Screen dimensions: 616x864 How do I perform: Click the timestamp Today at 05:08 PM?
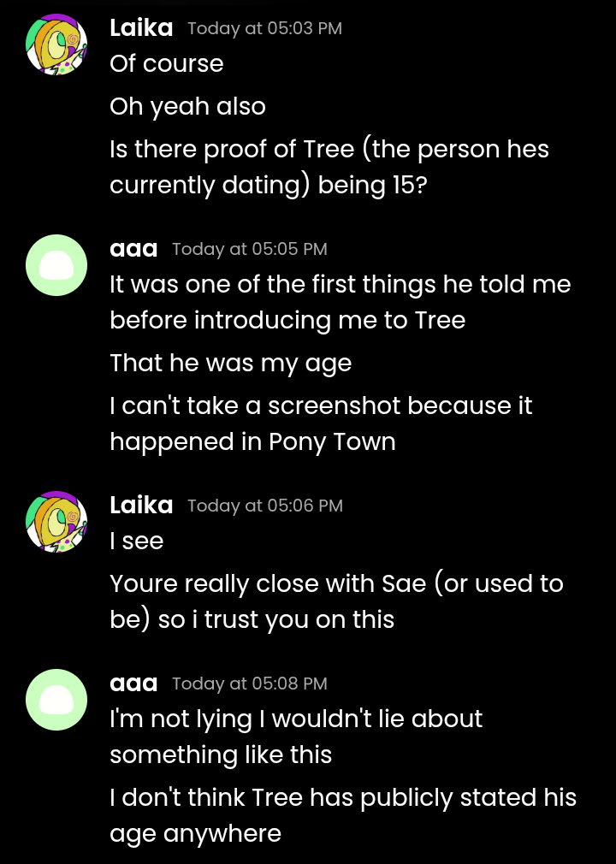tap(250, 684)
